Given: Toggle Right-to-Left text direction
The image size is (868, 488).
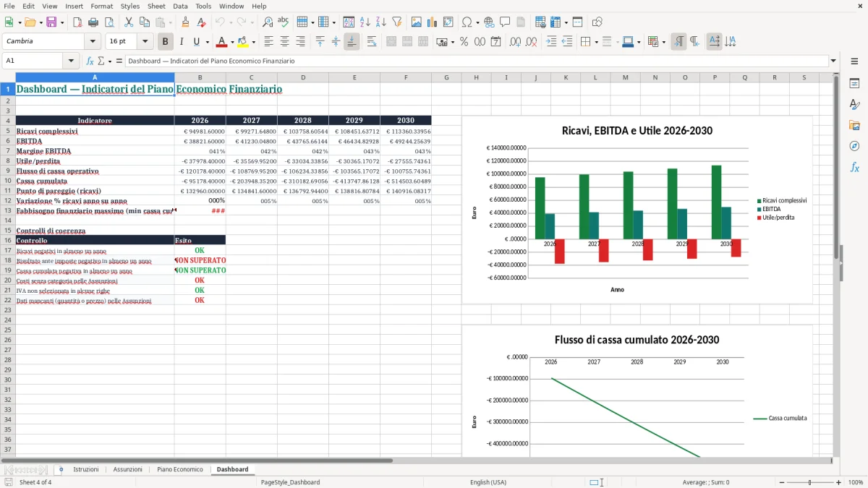Looking at the screenshot, I should pos(694,42).
